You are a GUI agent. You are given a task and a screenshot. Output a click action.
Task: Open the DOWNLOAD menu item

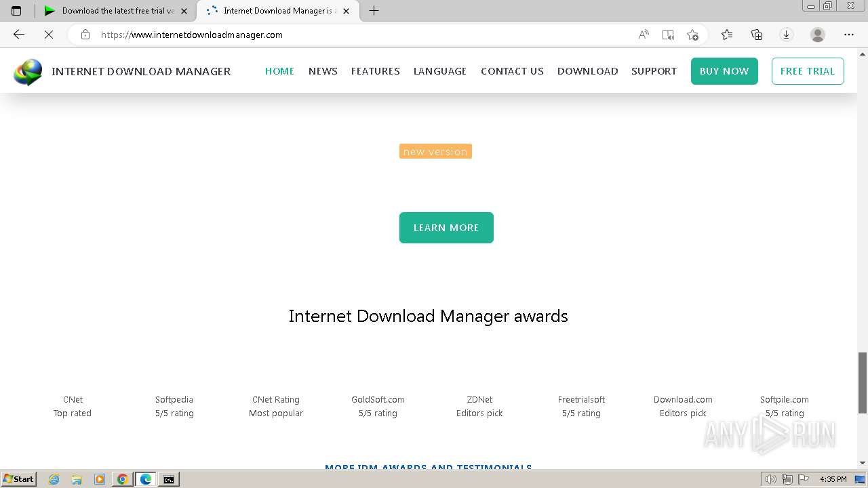pos(587,71)
